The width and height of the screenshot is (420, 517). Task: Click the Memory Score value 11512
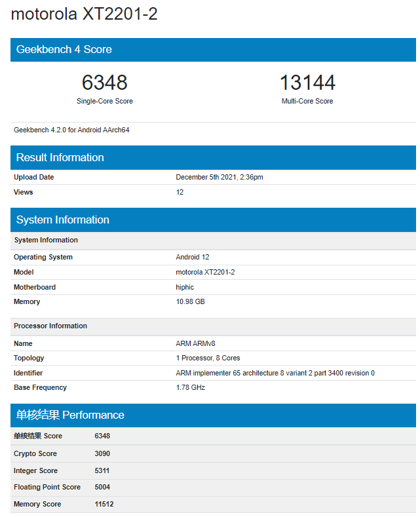[104, 504]
